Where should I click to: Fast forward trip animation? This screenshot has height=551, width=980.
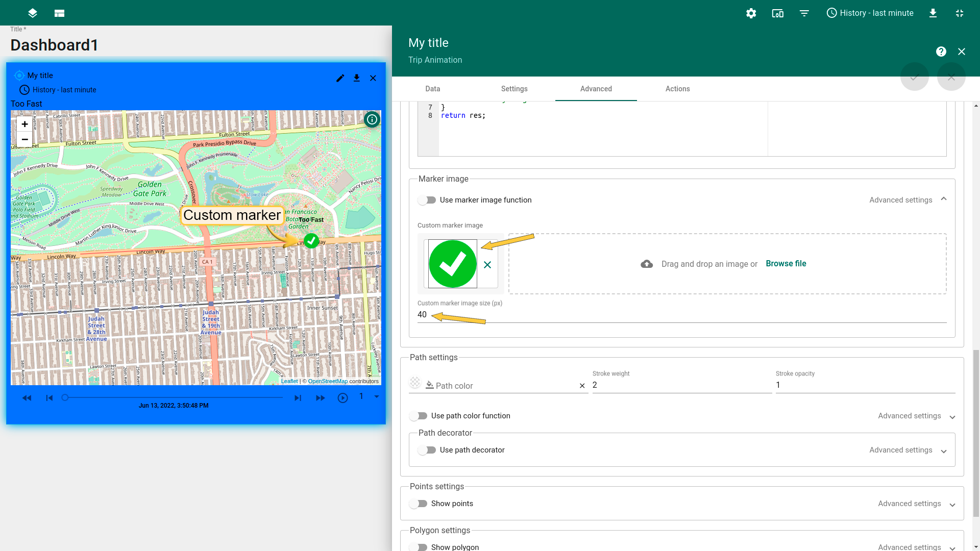tap(321, 398)
